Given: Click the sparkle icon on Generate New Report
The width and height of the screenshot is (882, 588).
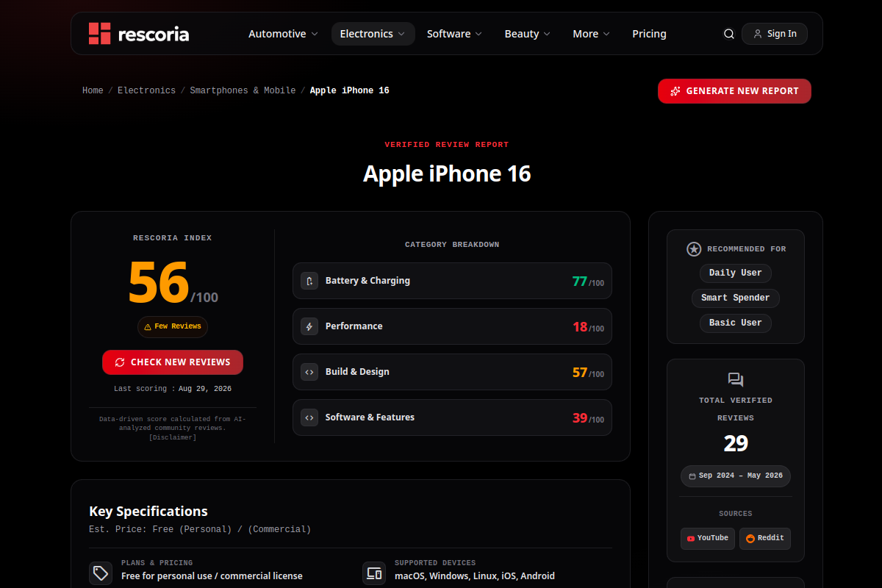Looking at the screenshot, I should 675,91.
